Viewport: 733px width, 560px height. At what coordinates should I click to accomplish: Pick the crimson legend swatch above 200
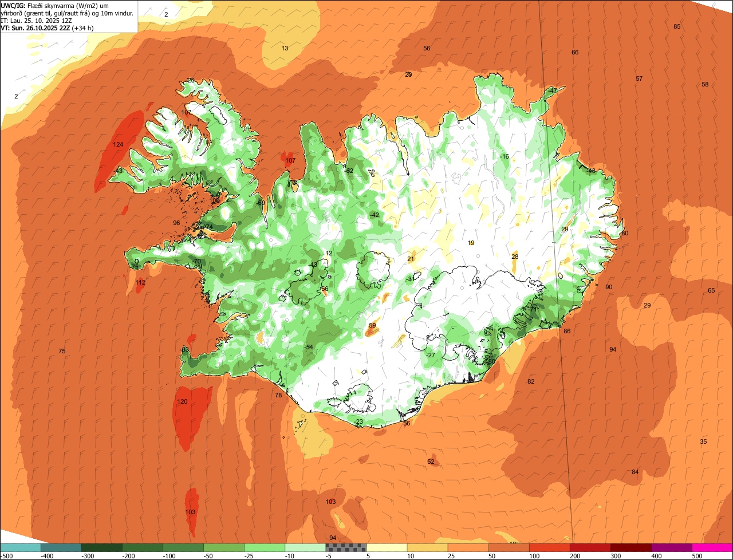click(590, 548)
